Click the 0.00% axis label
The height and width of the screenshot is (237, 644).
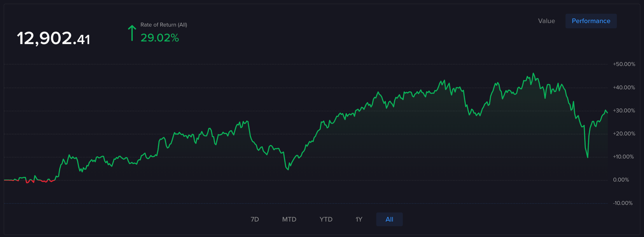click(x=621, y=180)
